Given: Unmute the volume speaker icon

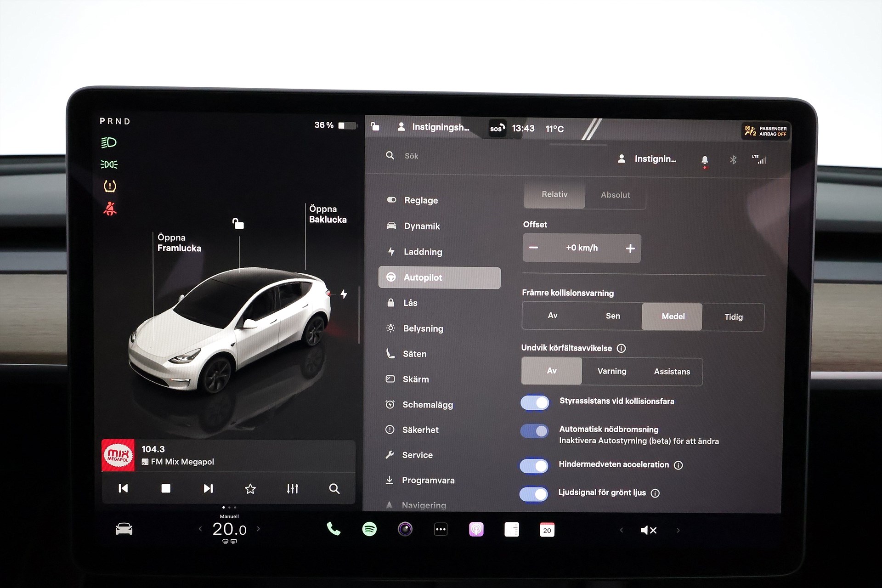Looking at the screenshot, I should coord(648,530).
